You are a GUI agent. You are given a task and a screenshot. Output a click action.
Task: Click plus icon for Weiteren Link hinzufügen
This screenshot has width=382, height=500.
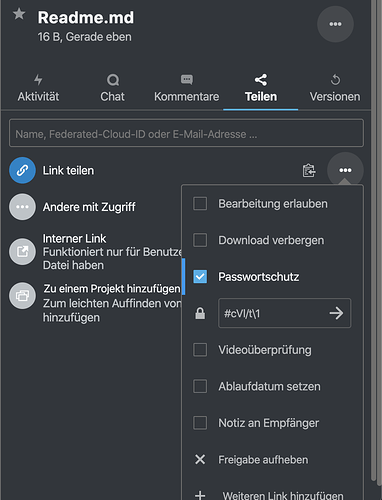pyautogui.click(x=200, y=495)
